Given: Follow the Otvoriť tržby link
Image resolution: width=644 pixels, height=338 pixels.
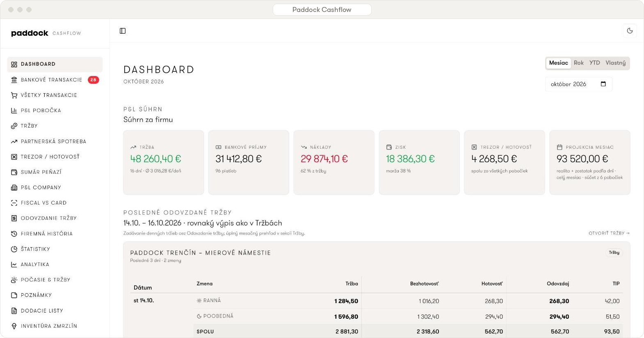Looking at the screenshot, I should coord(609,233).
